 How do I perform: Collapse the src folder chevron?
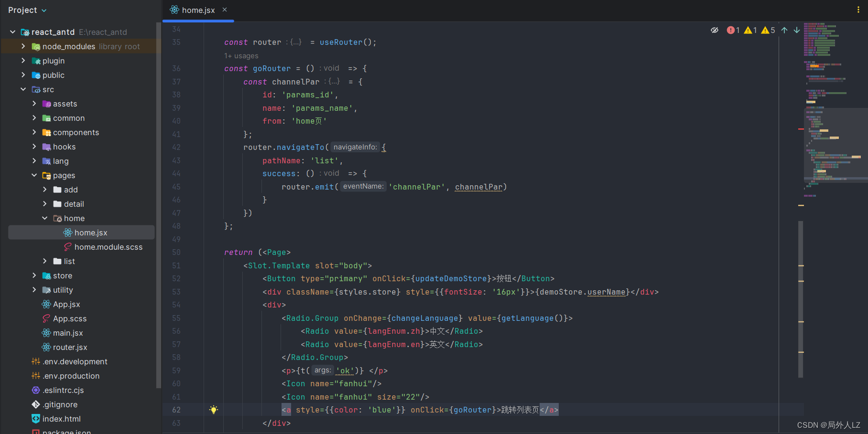(23, 89)
